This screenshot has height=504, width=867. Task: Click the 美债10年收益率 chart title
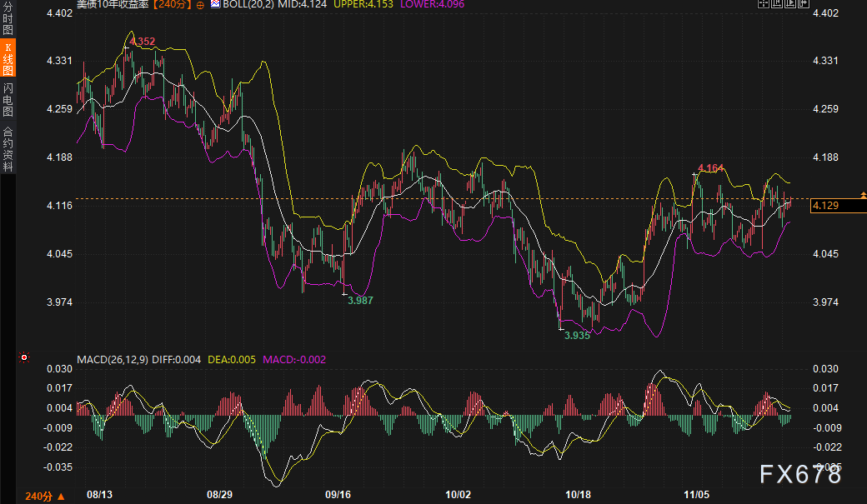tap(113, 5)
